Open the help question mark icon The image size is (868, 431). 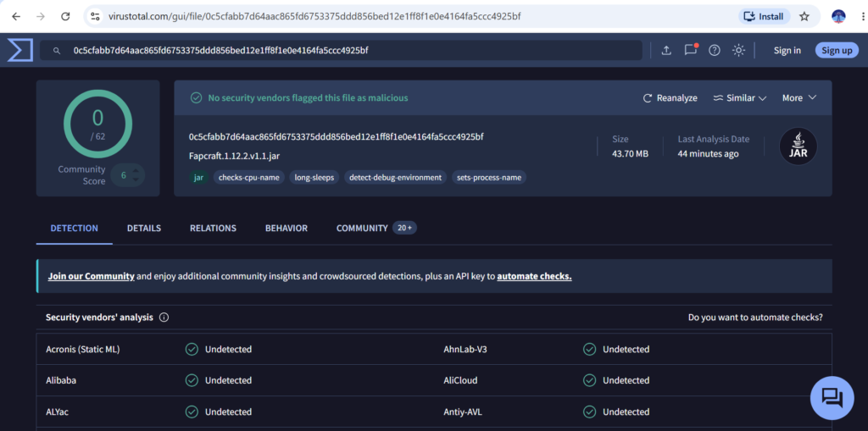(x=715, y=50)
